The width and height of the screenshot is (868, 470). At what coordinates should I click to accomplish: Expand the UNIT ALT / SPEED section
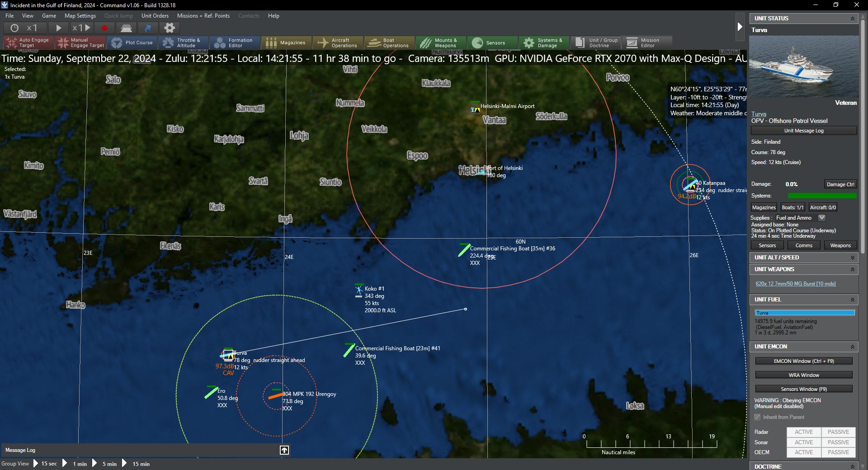(x=852, y=258)
